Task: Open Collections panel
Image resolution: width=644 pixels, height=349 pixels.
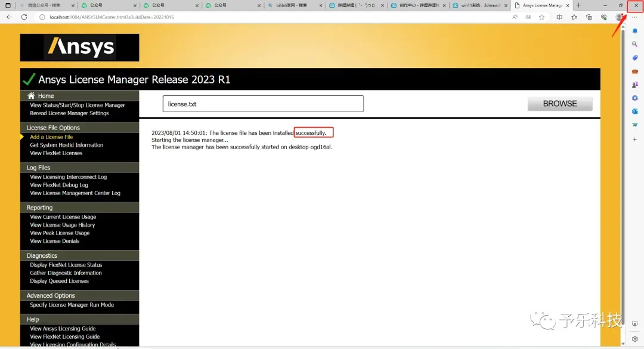Action: pos(589,17)
